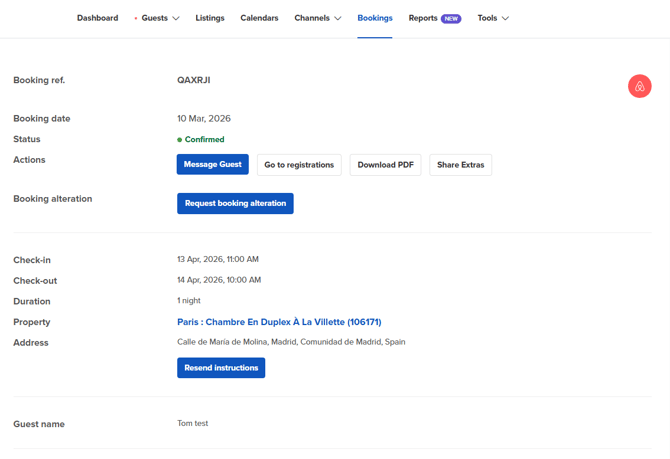
Task: Open the Chambre En Duplex property link
Action: pyautogui.click(x=279, y=322)
